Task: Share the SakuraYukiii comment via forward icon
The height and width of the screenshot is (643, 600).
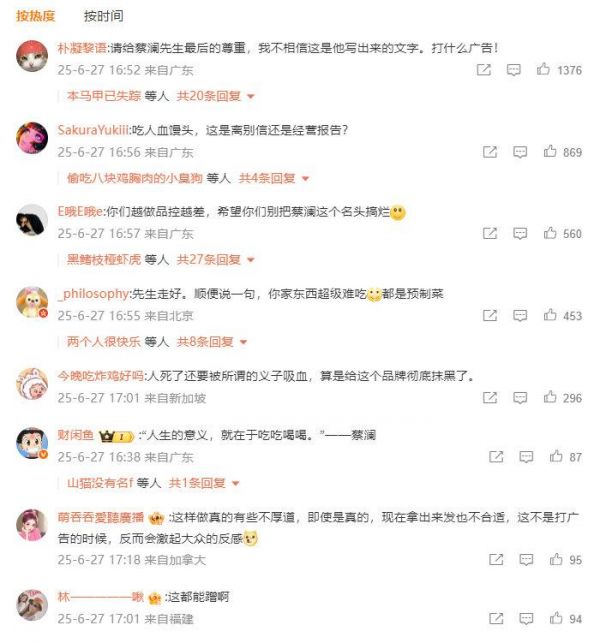Action: coord(490,152)
